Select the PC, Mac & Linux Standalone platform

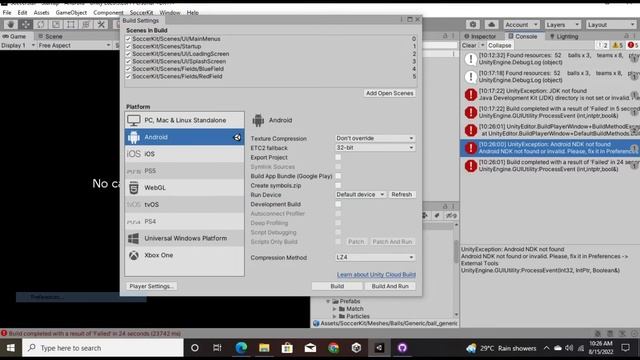184,120
